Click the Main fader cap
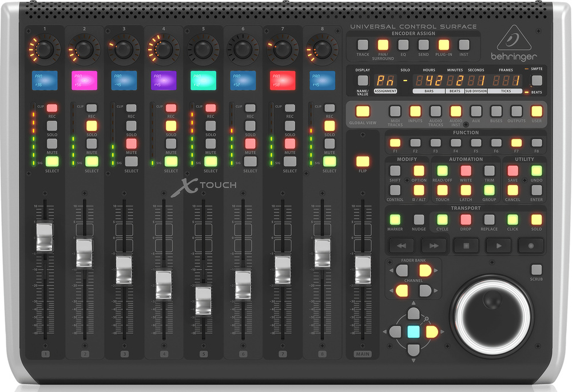 tap(363, 268)
